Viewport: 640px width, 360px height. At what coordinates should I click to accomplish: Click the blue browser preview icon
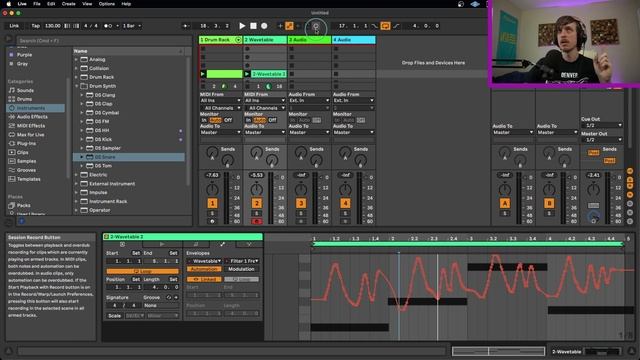(22, 221)
